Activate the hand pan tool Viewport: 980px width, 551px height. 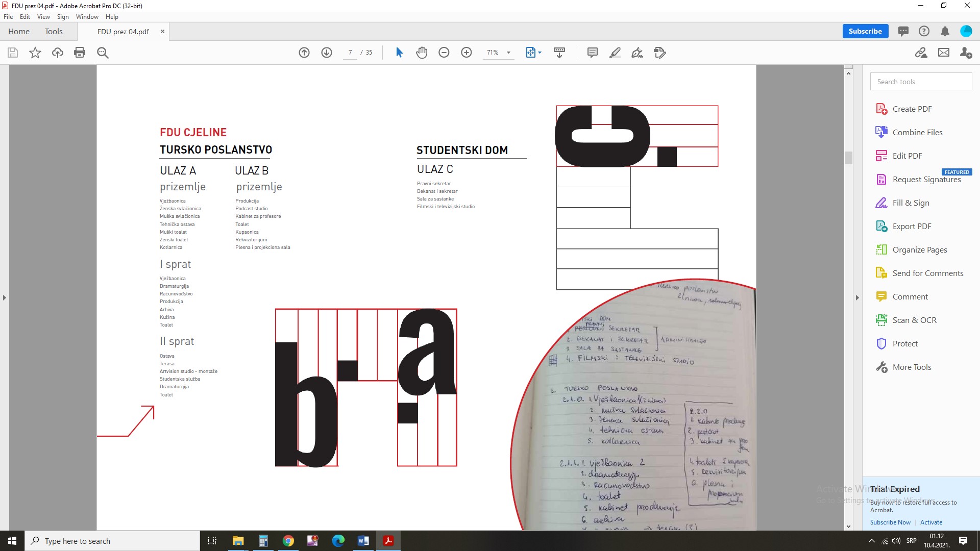422,53
